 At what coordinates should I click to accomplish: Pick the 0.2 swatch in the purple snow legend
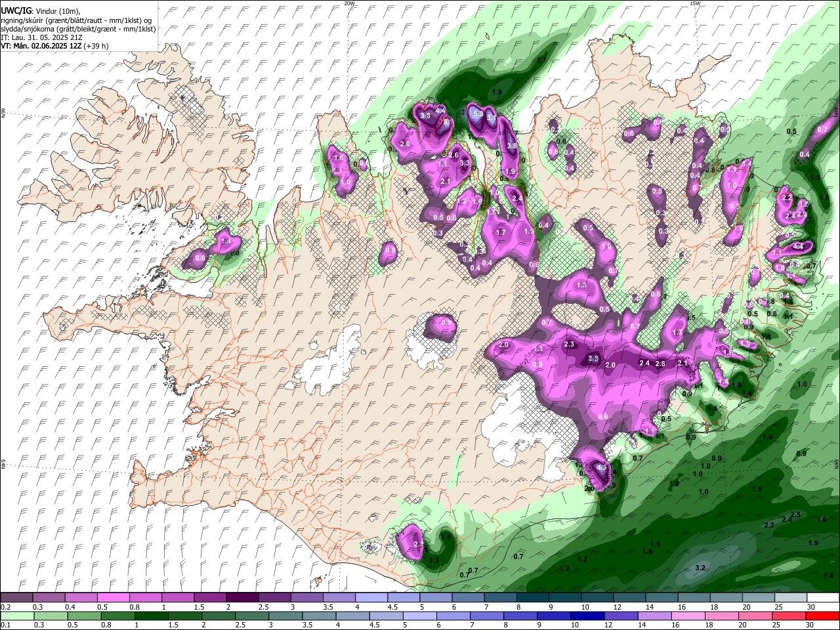16,598
